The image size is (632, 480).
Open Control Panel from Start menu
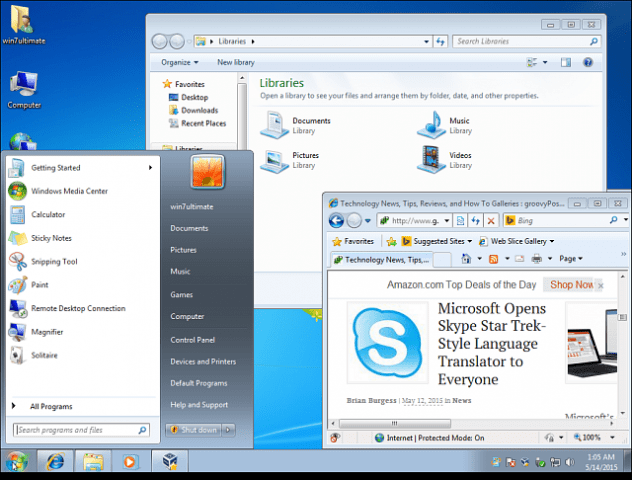(193, 340)
